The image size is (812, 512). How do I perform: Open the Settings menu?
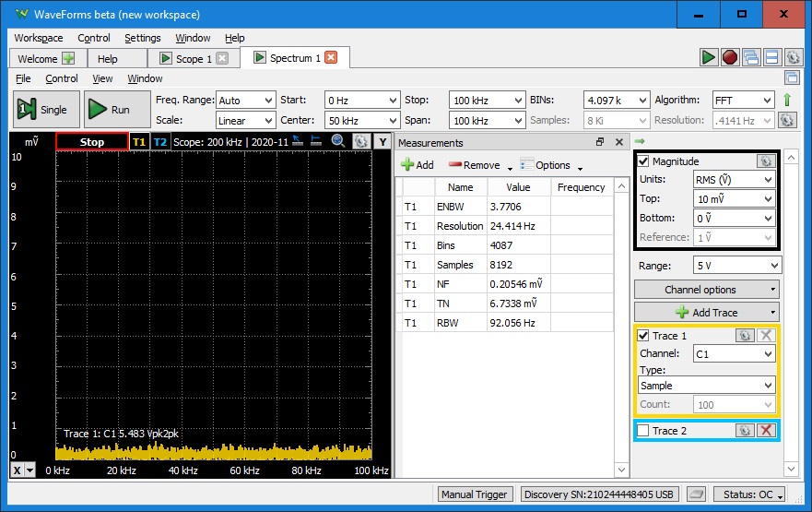point(142,38)
